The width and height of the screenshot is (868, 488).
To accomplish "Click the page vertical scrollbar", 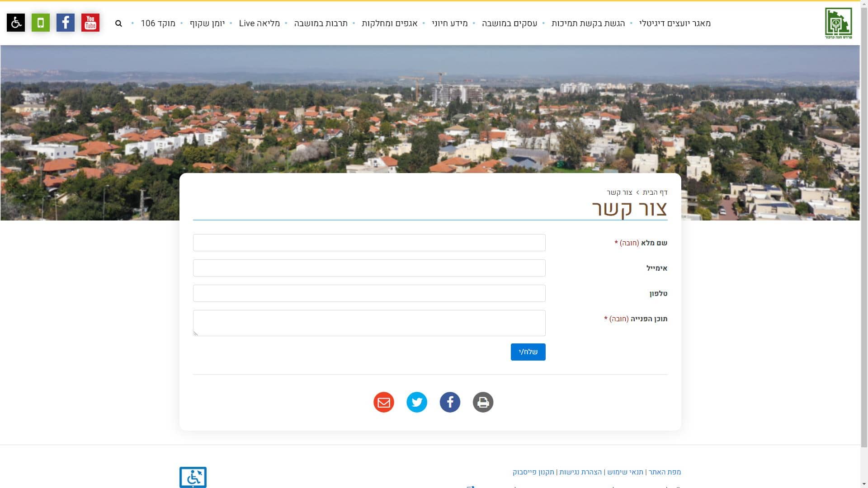I will coord(864,226).
